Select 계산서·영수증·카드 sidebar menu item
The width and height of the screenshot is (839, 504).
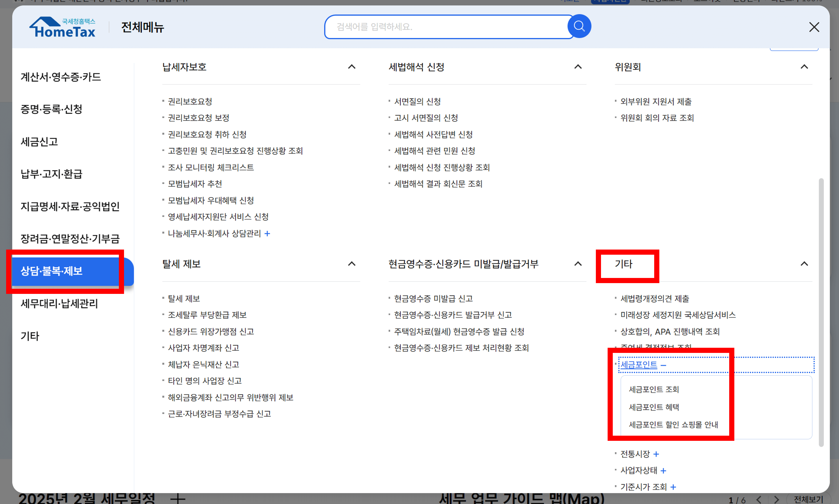(61, 77)
